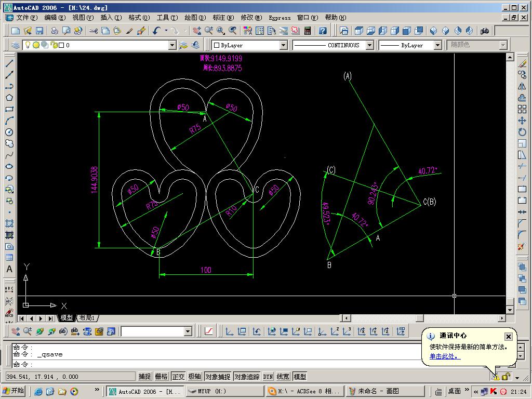Open the 编辑(E) menu
Viewport: 532px width, 399px height.
[x=55, y=18]
